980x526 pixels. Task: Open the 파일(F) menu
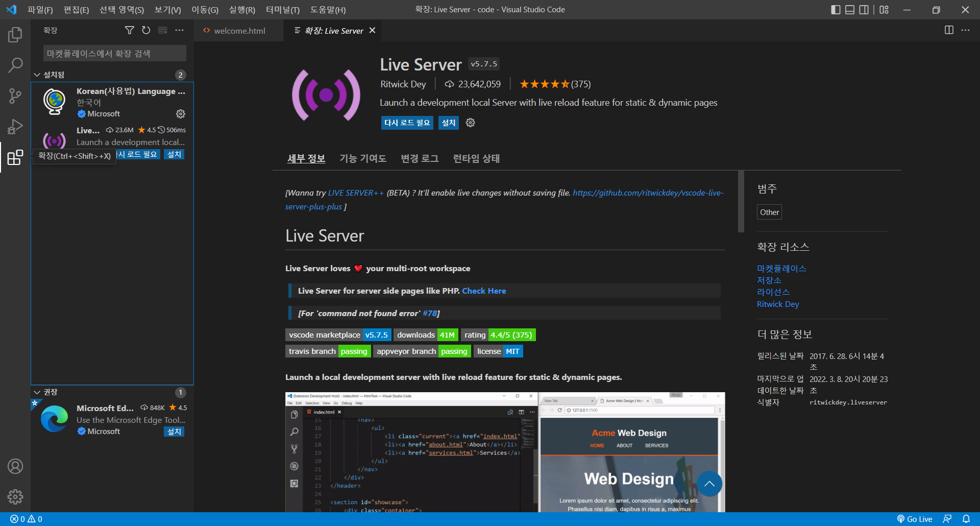pyautogui.click(x=40, y=10)
